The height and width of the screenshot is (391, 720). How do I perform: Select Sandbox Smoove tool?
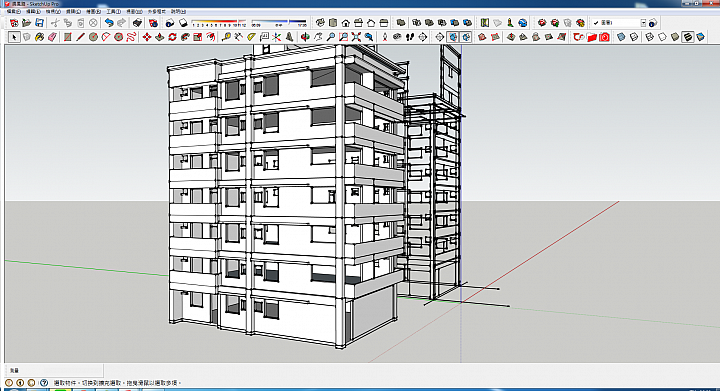tap(511, 37)
